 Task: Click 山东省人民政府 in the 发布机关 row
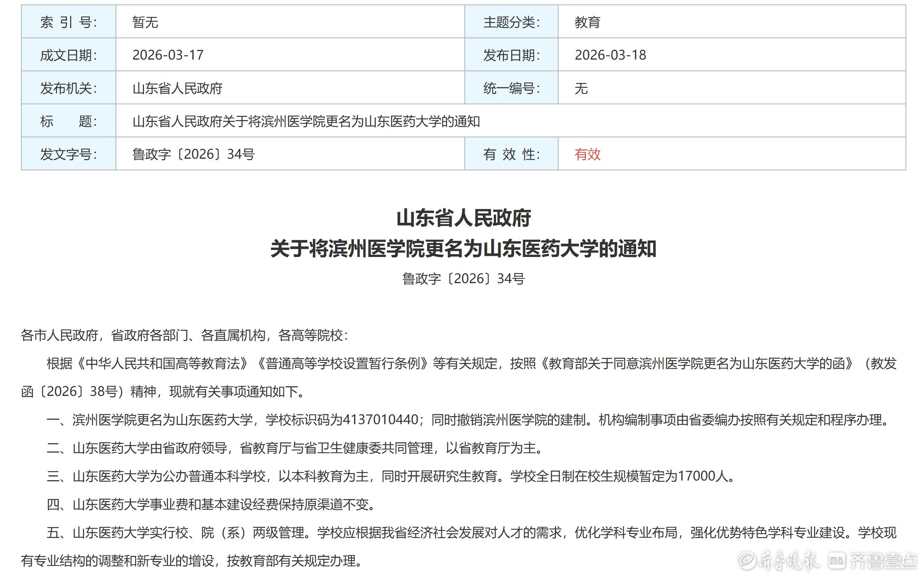point(177,88)
